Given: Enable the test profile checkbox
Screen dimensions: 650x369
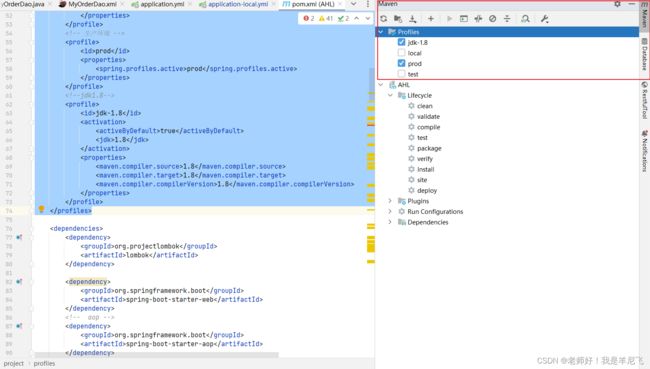Looking at the screenshot, I should coord(401,74).
